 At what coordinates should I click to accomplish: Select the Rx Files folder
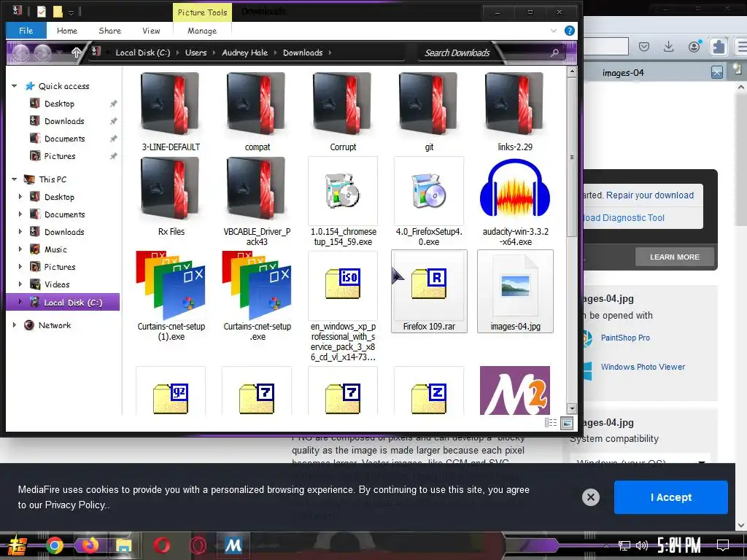tap(171, 197)
